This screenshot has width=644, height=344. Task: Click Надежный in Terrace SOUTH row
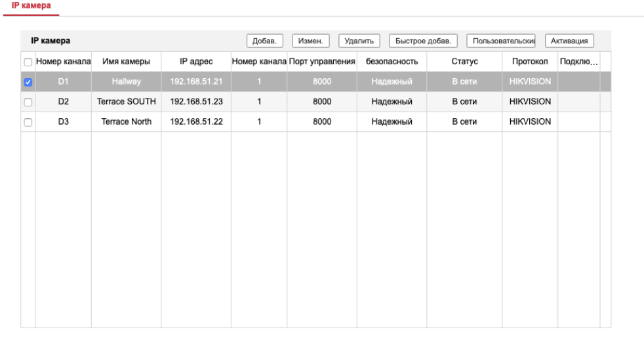[392, 102]
